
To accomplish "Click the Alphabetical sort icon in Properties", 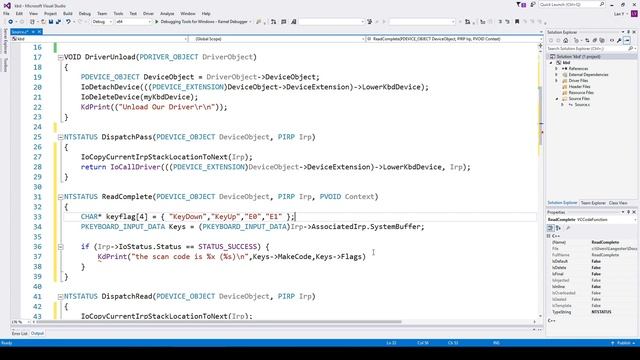I will [558, 228].
